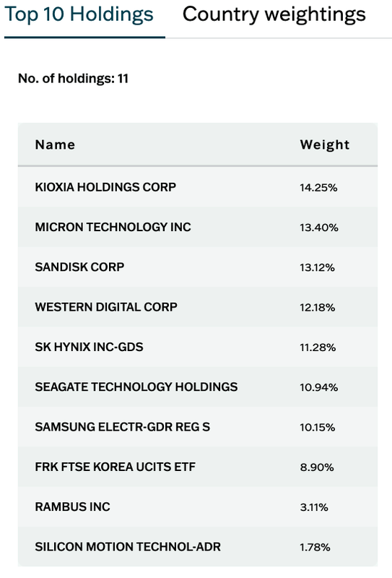Select the Top 10 Holdings tab
Screen dimensions: 392x578
coord(79,14)
